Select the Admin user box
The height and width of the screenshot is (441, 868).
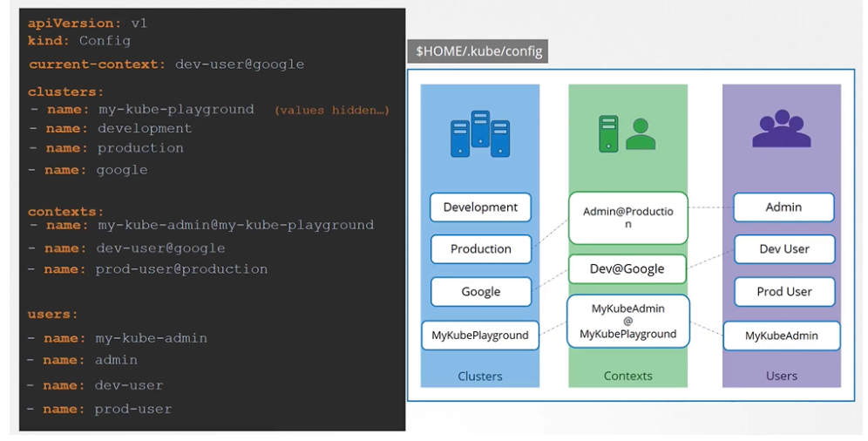pos(783,207)
